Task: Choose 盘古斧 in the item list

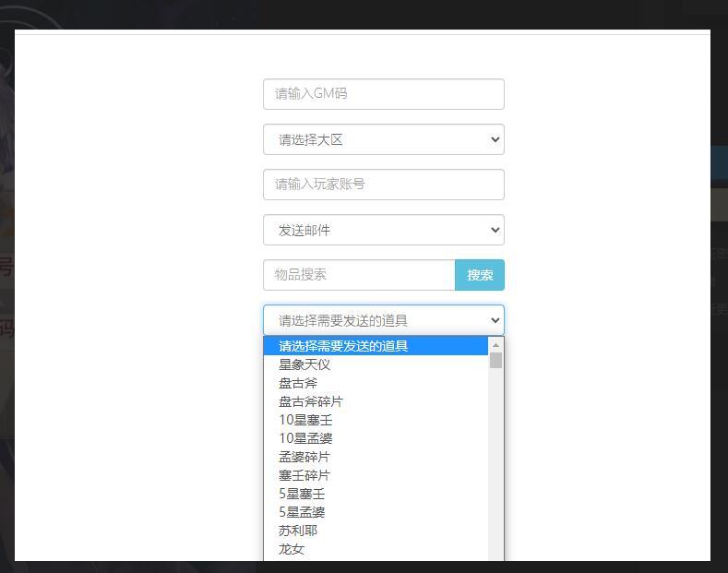Action: coord(298,383)
